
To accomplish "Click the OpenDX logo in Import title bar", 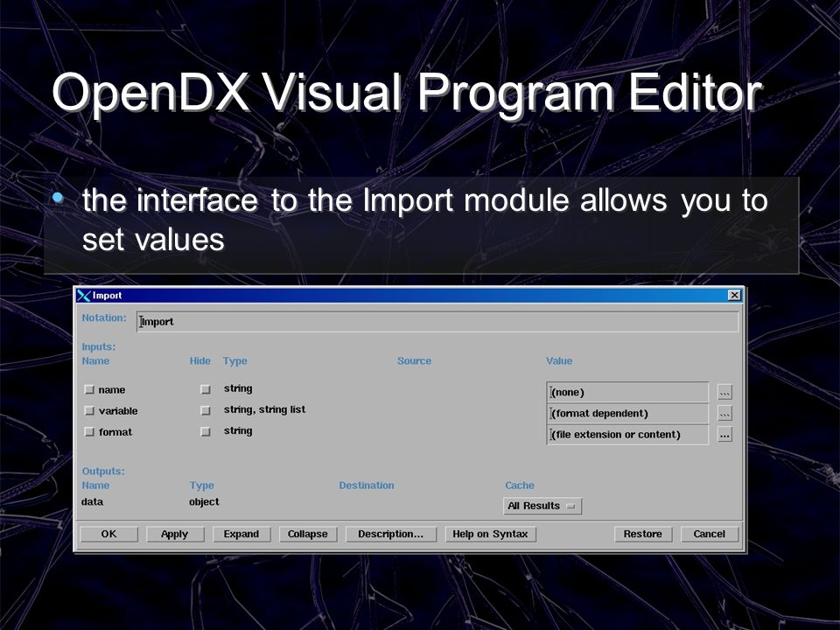I will pos(84,296).
